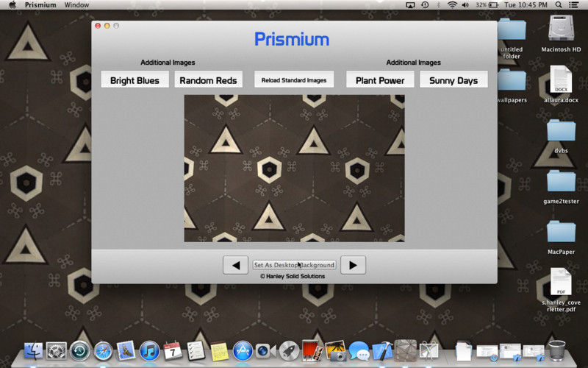
Task: Launch Photo Booth from the Dock
Action: [x=312, y=350]
